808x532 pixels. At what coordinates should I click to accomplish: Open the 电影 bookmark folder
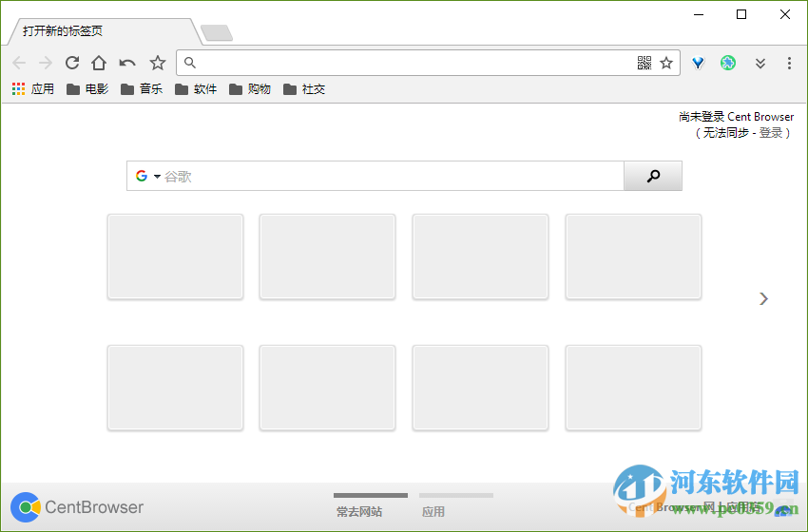point(87,89)
